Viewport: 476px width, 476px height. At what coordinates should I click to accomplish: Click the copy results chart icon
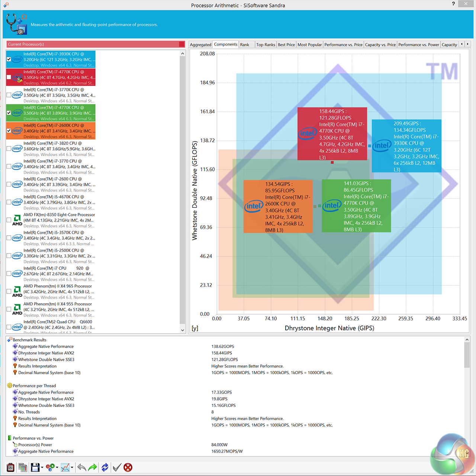23,467
